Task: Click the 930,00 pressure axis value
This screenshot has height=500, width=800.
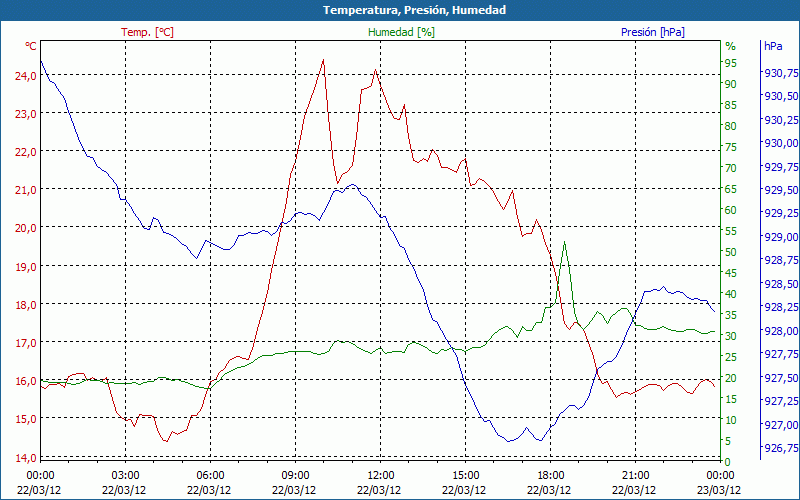Action: coord(781,143)
